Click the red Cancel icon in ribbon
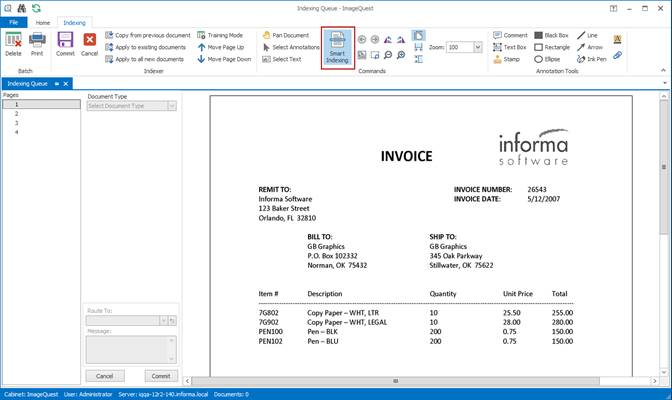 tap(90, 44)
